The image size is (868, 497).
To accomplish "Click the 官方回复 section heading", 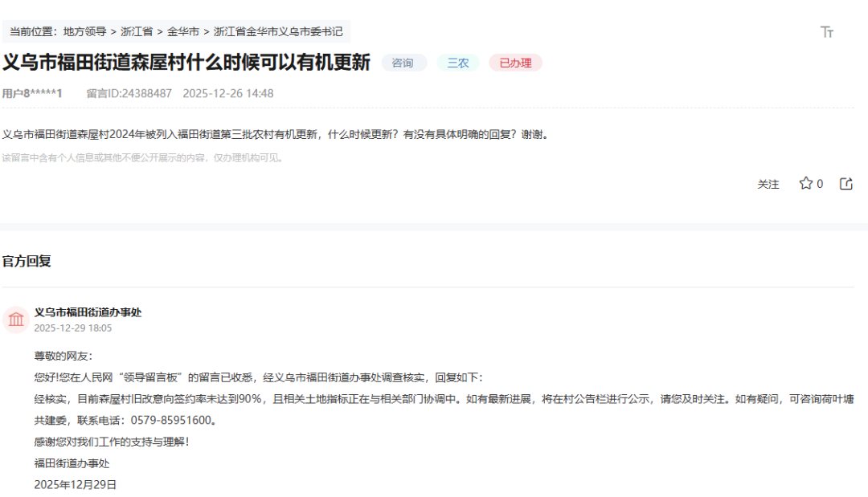I will coord(27,261).
